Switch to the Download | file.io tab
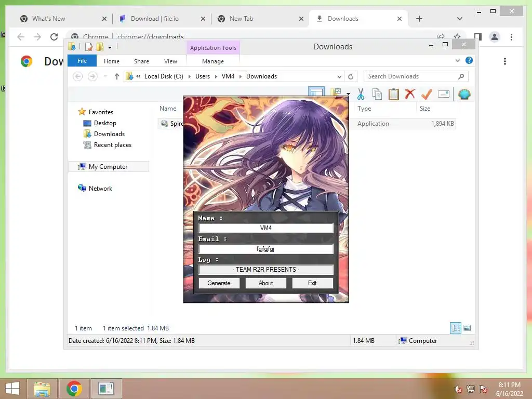The height and width of the screenshot is (399, 532). pos(163,19)
